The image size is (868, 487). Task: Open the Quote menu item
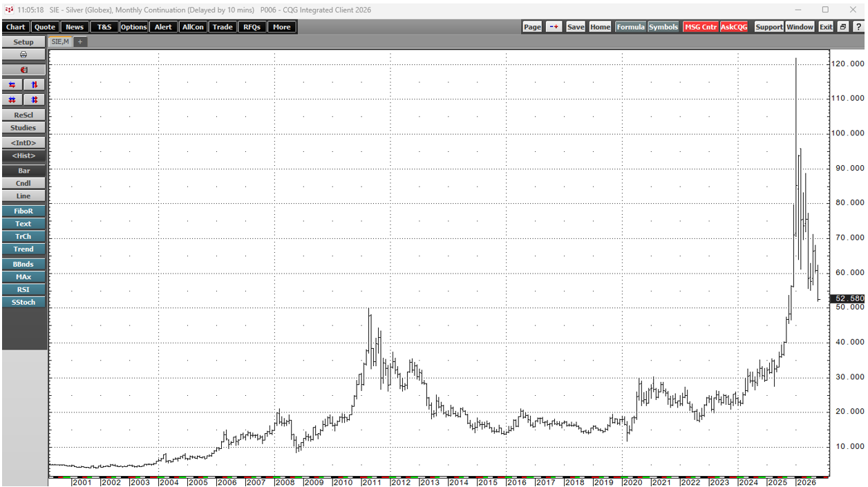pos(44,27)
